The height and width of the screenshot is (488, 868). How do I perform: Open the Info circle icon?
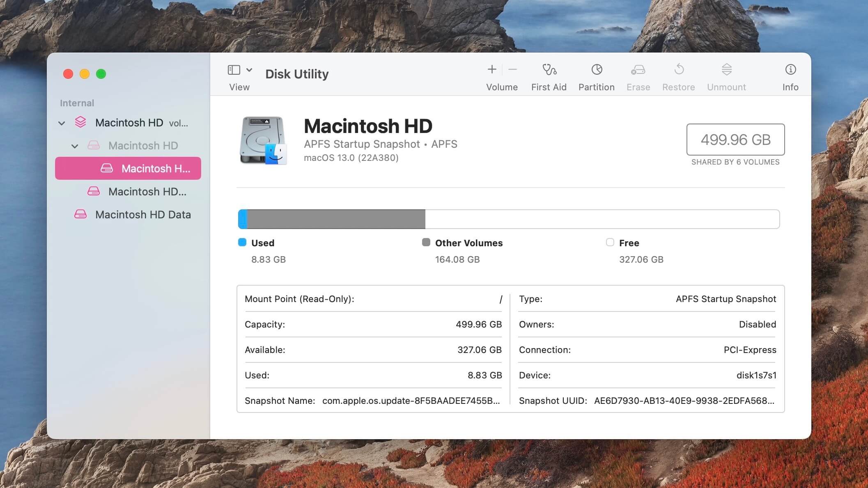(790, 69)
